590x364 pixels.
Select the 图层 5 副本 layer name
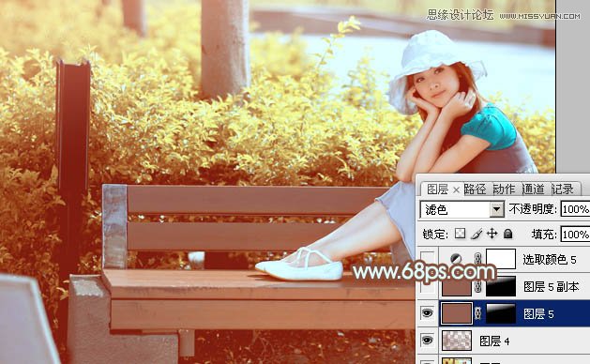pyautogui.click(x=551, y=287)
